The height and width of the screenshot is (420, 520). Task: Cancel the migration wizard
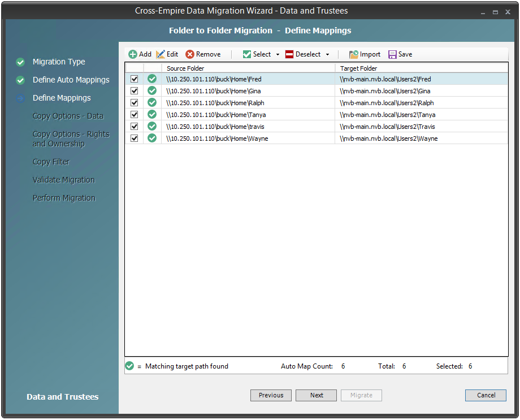coord(486,395)
